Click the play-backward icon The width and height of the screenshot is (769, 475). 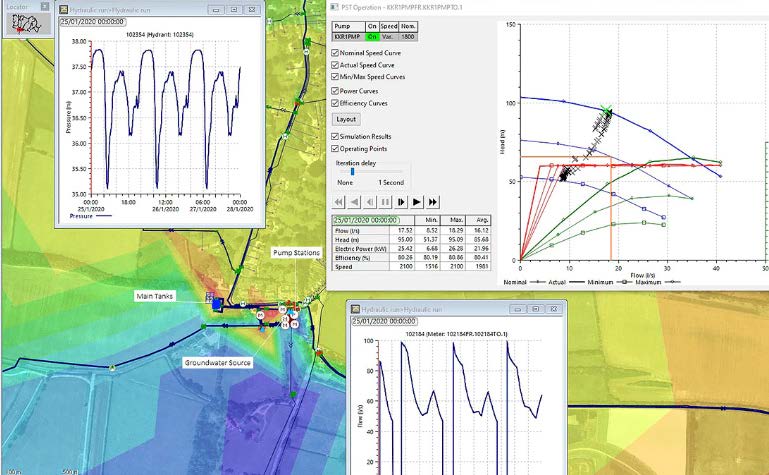tap(354, 201)
